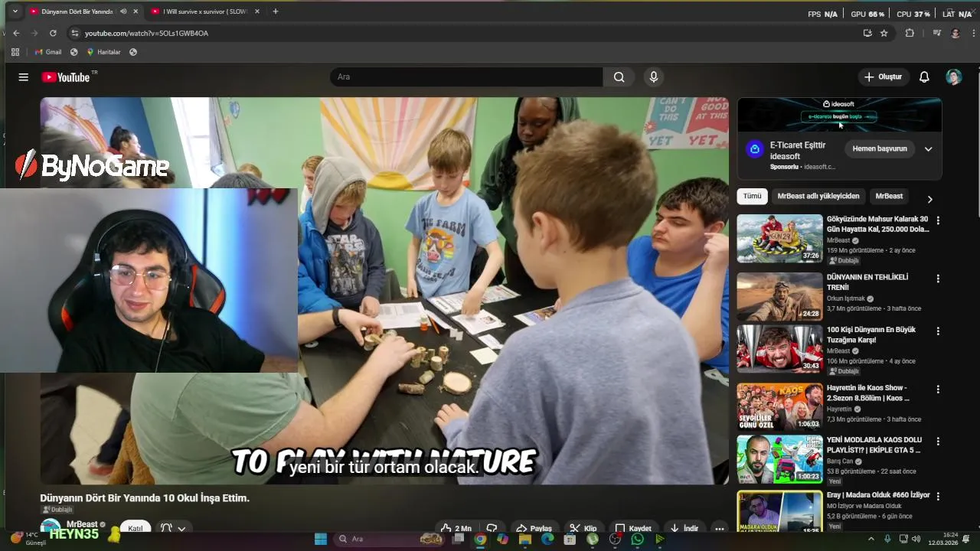Expand the ideasoft ad chevron
This screenshot has height=551, width=980.
point(928,149)
